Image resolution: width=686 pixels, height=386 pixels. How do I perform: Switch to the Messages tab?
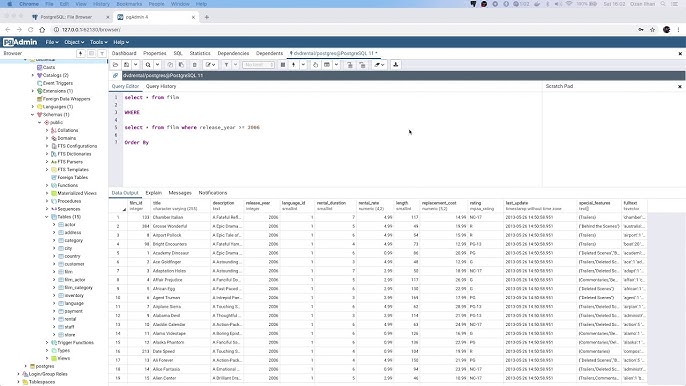point(180,193)
